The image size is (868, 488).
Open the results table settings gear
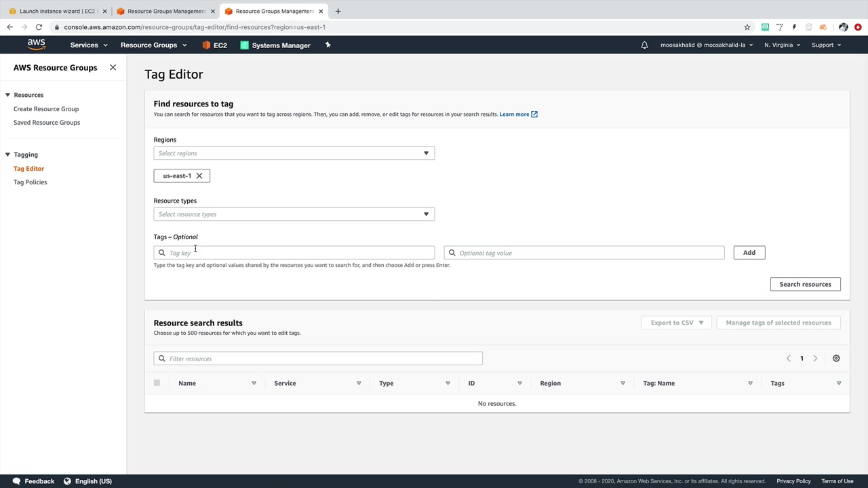point(836,359)
